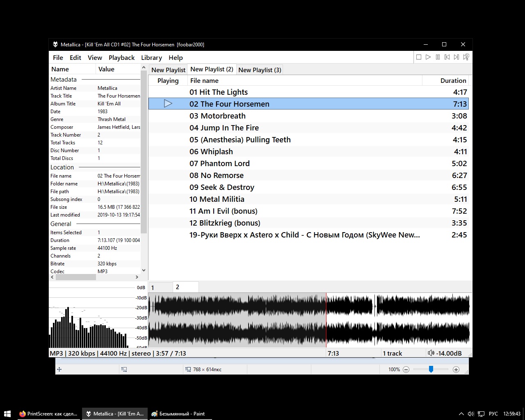
Task: Switch to New Playlist (3) tab
Action: [x=260, y=70]
